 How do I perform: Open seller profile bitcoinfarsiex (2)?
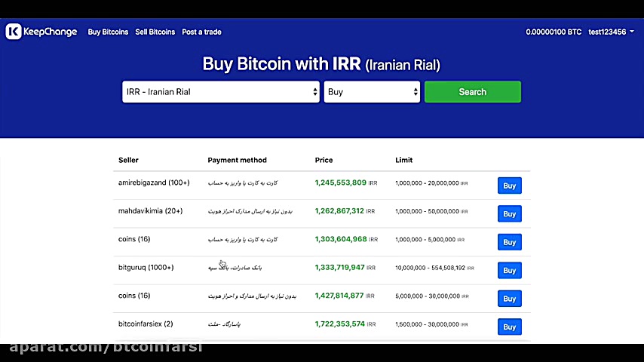(x=146, y=324)
